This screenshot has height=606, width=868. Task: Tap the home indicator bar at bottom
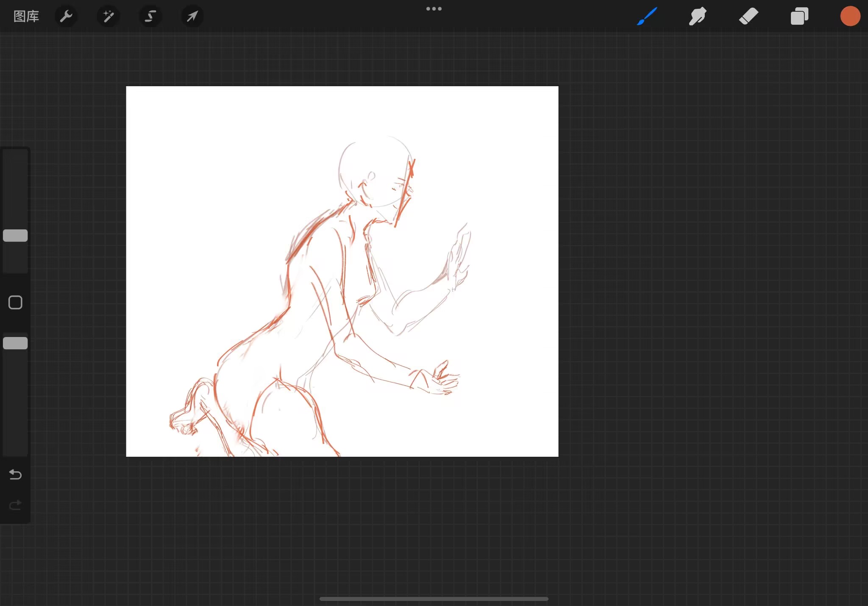(434, 599)
